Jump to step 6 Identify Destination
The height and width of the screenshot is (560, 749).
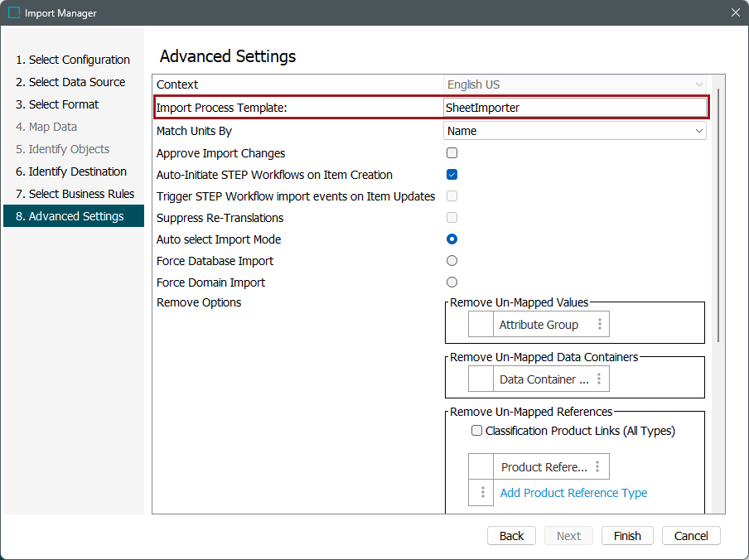[x=71, y=171]
